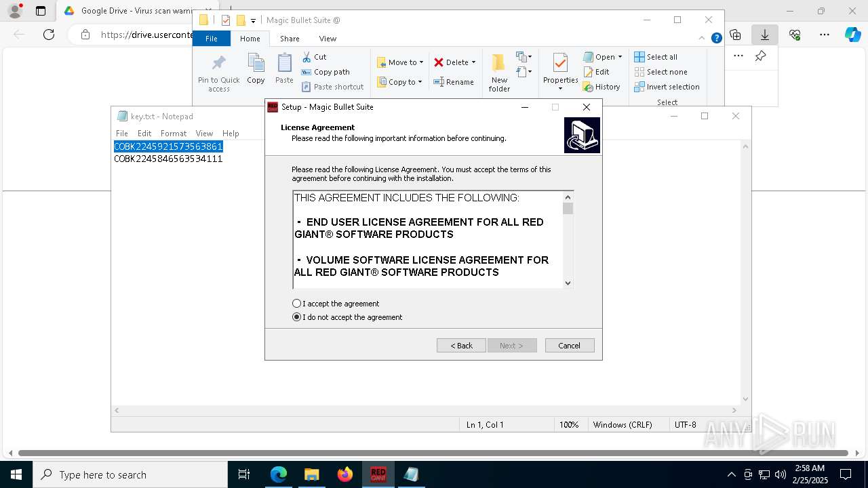Open Notepad File menu

coord(122,134)
